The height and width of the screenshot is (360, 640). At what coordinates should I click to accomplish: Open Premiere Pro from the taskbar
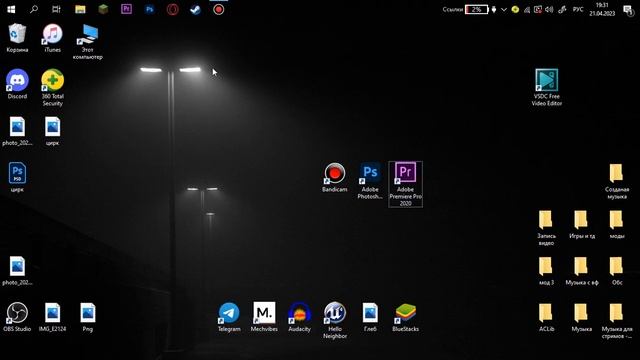point(127,9)
